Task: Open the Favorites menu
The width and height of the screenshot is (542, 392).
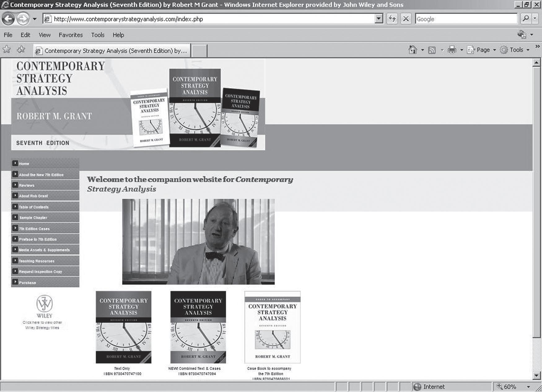Action: tap(71, 35)
